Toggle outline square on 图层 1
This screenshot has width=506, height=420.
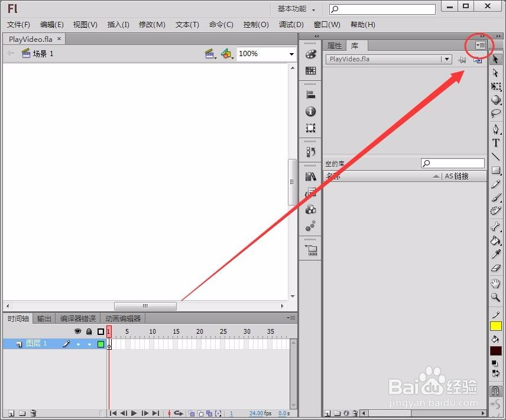pos(100,344)
